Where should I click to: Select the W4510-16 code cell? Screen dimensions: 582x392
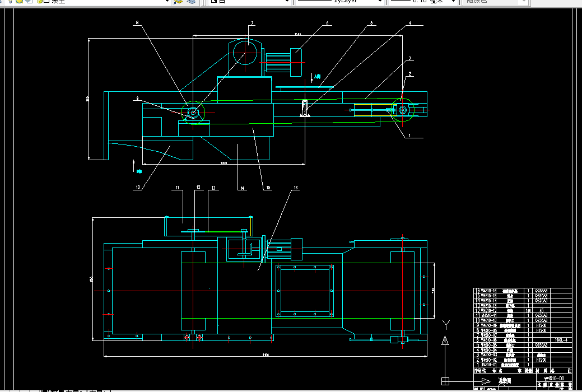[489, 291]
